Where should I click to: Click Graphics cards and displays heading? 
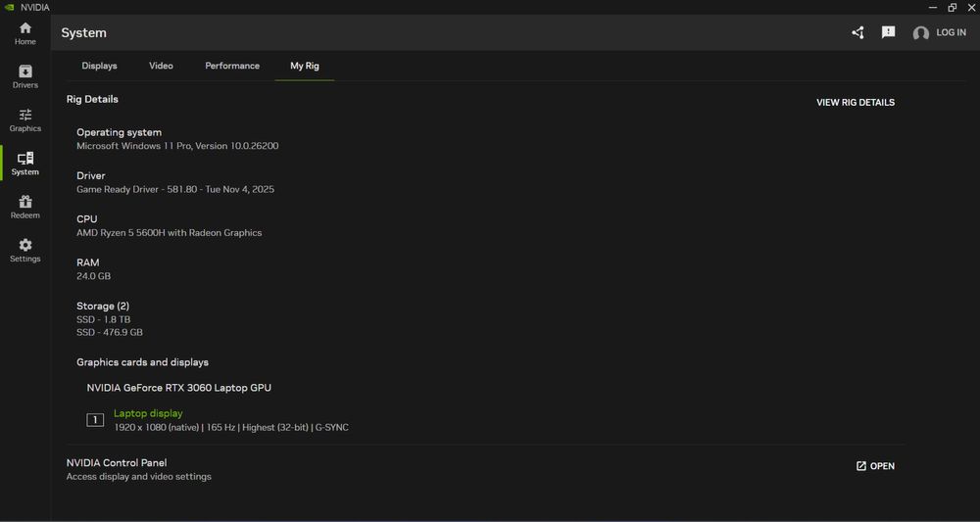point(142,362)
